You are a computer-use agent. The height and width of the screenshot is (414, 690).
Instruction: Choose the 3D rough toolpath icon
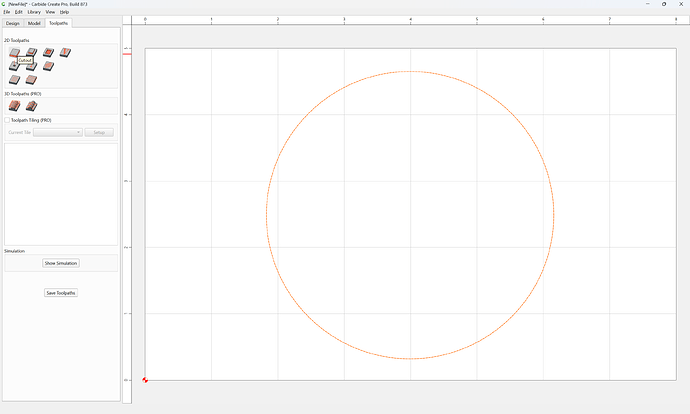(15, 106)
